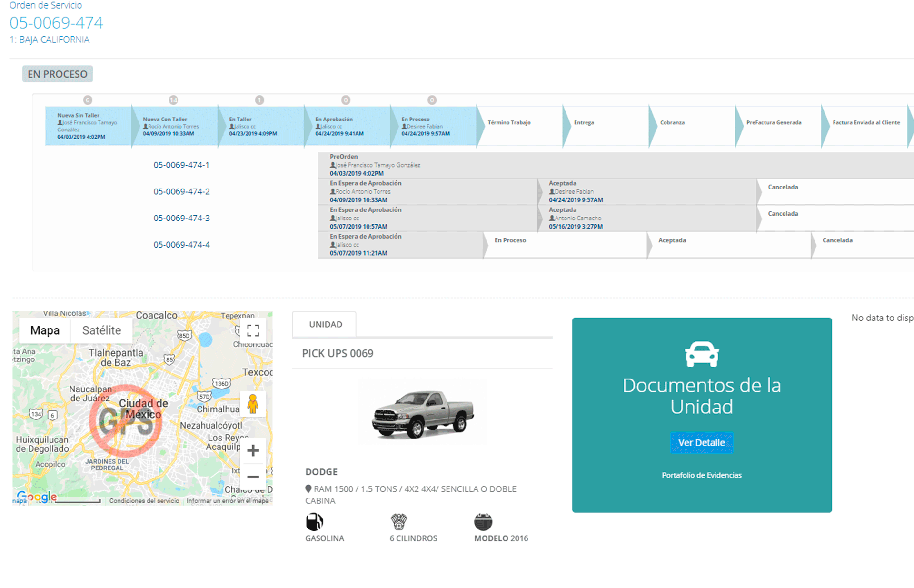Select the Término Trabajo stage

click(520, 126)
